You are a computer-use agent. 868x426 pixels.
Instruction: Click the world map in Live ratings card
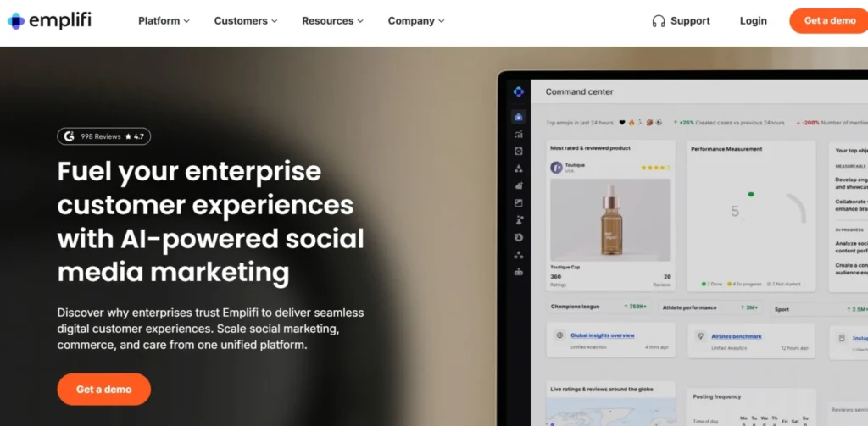(610, 412)
